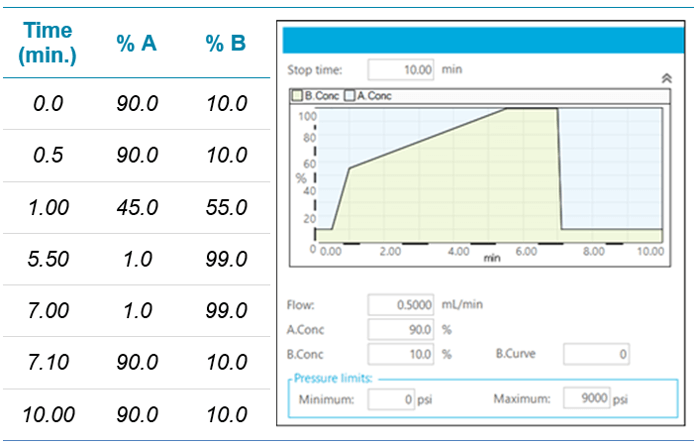
Task: Toggle the A.Conc legend swatch
Action: [x=349, y=96]
